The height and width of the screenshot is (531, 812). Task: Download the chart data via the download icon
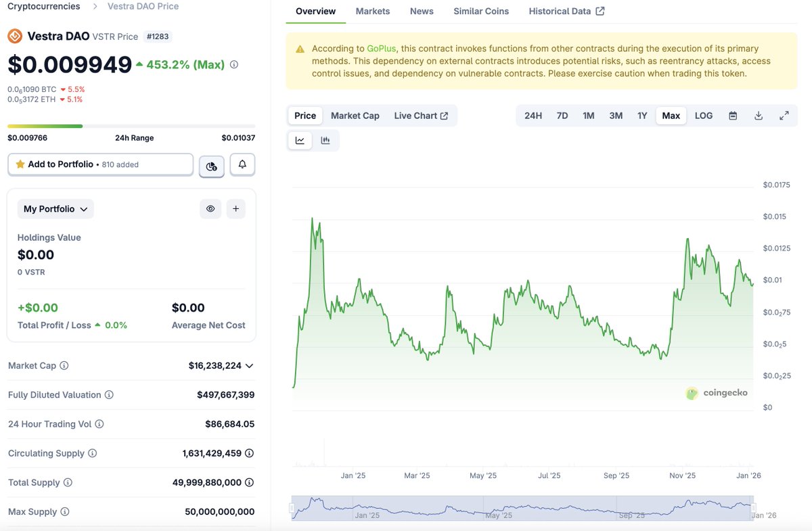click(x=758, y=116)
